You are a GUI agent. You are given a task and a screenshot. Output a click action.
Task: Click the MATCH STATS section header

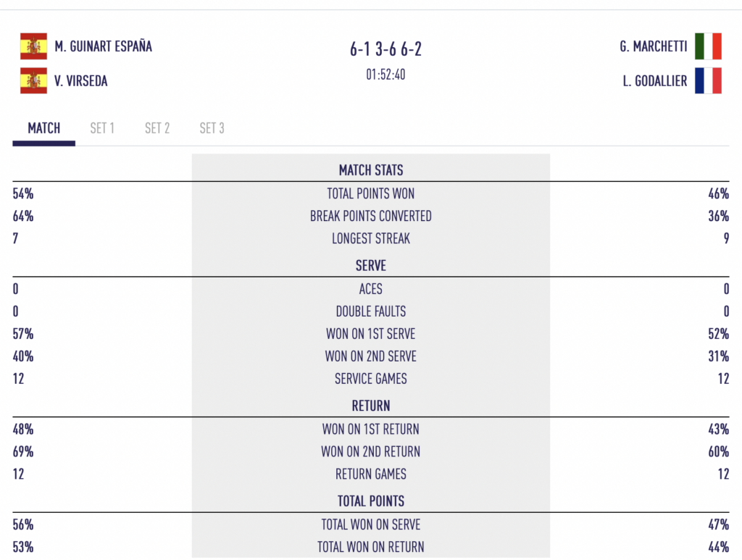[371, 170]
